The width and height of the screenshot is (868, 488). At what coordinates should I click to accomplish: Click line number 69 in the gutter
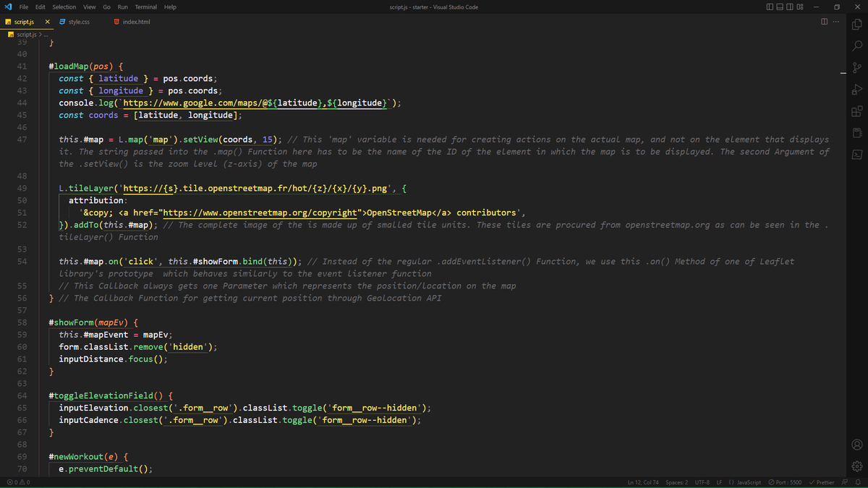(22, 457)
